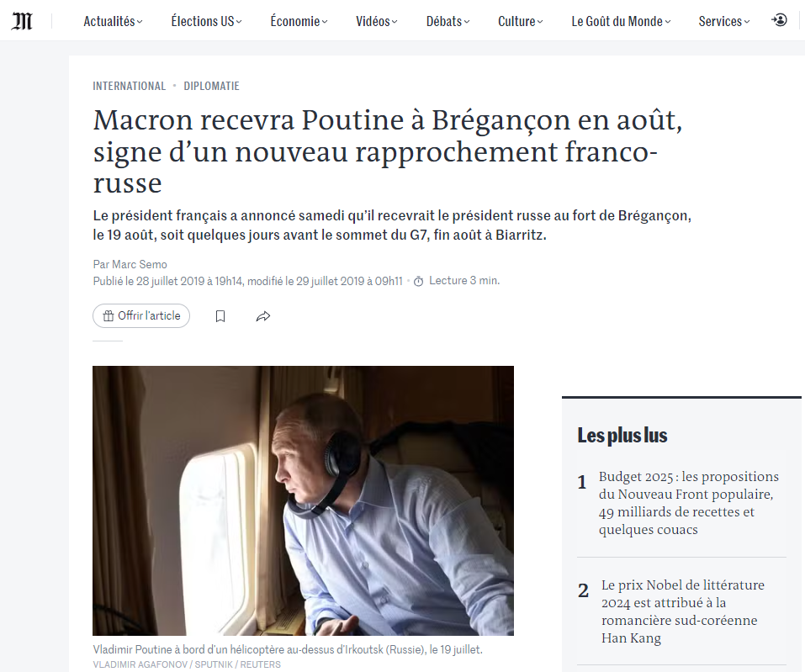The height and width of the screenshot is (672, 805).
Task: Expand the Culture menu chevron
Action: (x=539, y=22)
